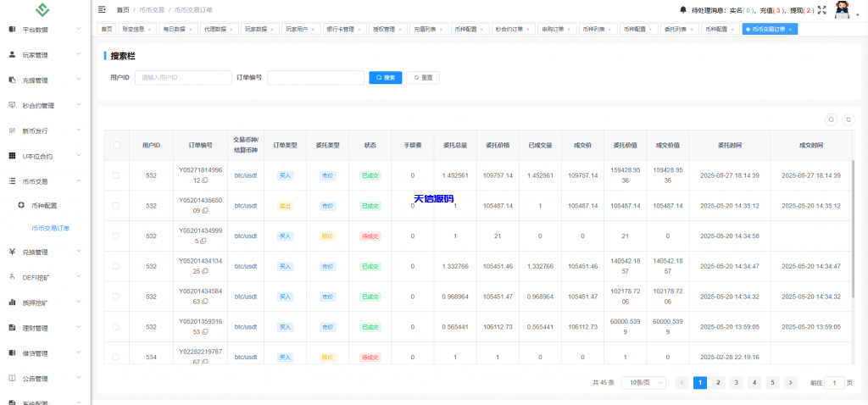Screen dimensions: 868x405
Task: Click the 秒合约管理 sidebar icon
Action: (x=12, y=105)
